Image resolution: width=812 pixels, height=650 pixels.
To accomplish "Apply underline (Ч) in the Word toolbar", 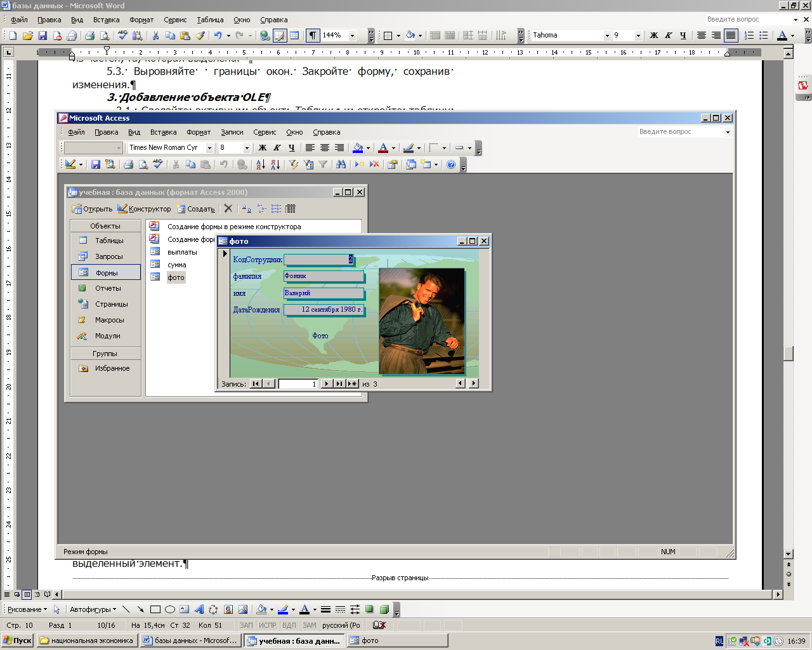I will pyautogui.click(x=683, y=36).
